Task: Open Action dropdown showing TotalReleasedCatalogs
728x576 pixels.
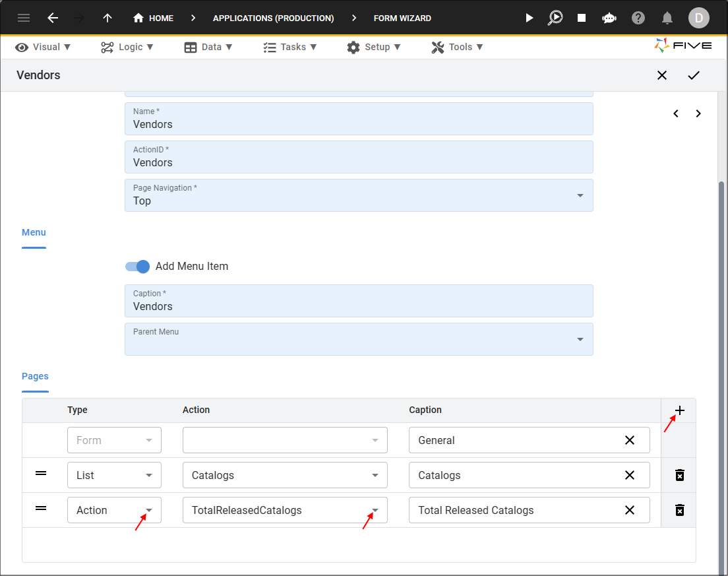Action: pyautogui.click(x=285, y=510)
